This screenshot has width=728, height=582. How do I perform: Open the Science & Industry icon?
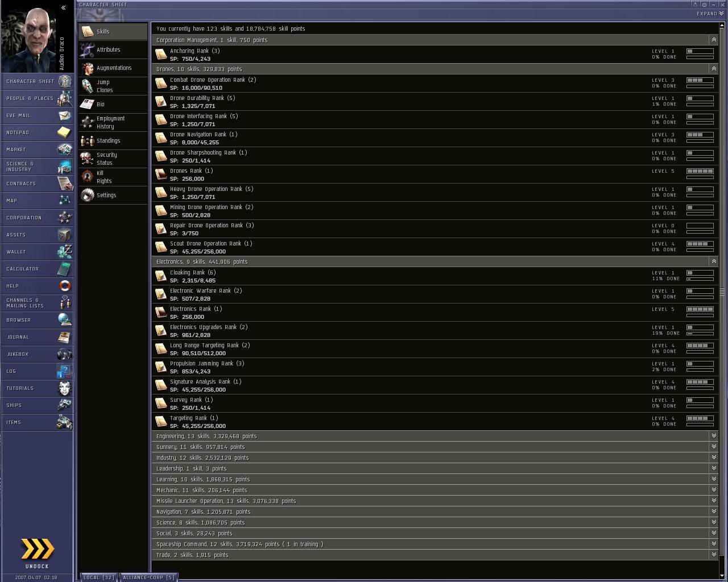[65, 167]
